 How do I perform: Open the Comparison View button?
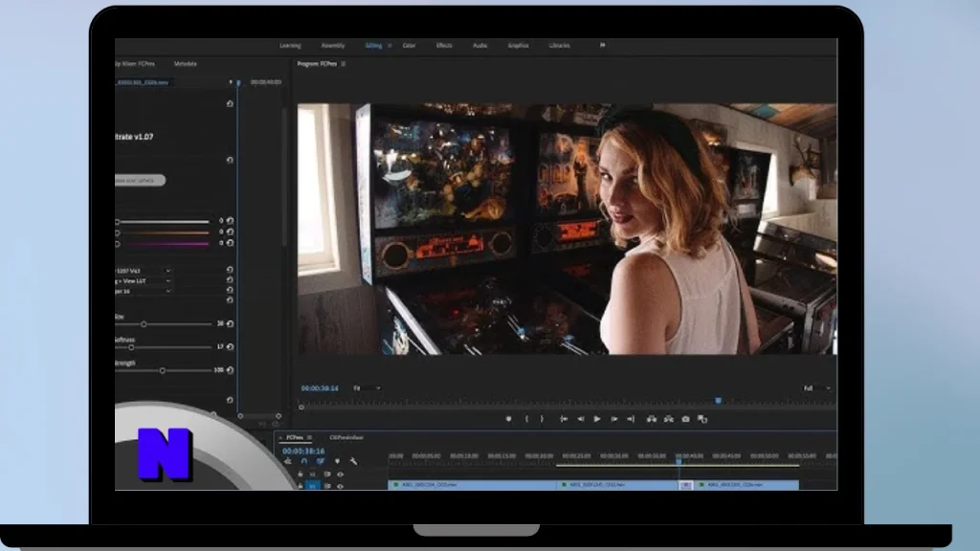click(702, 419)
